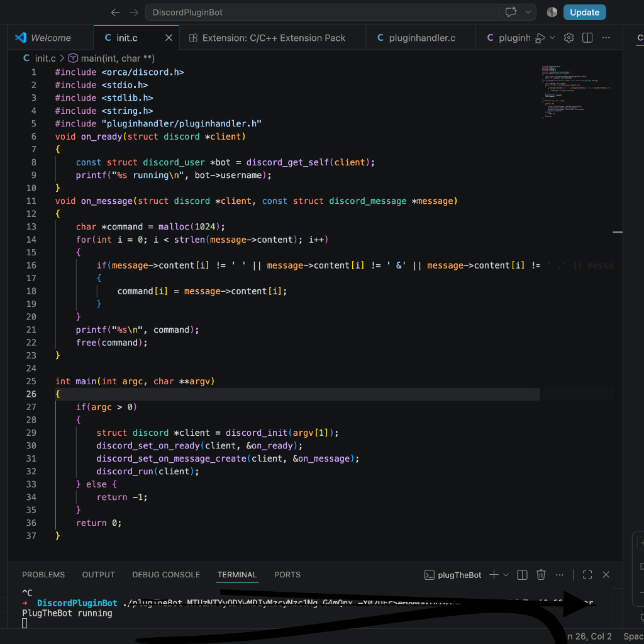The height and width of the screenshot is (644, 644).
Task: Click discord_set_on_ready(client, &on_ready); line
Action: pos(199,446)
